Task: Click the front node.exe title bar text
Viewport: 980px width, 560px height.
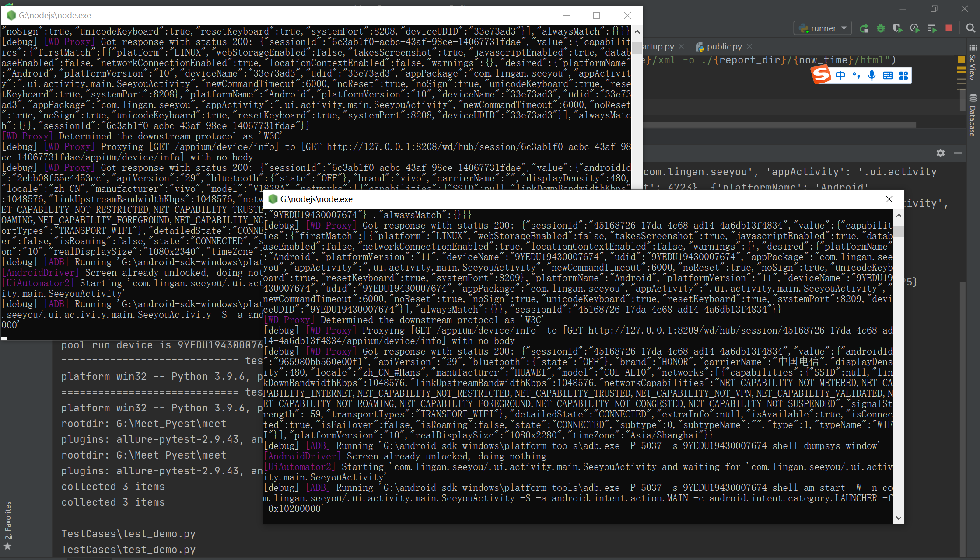Action: coord(316,199)
